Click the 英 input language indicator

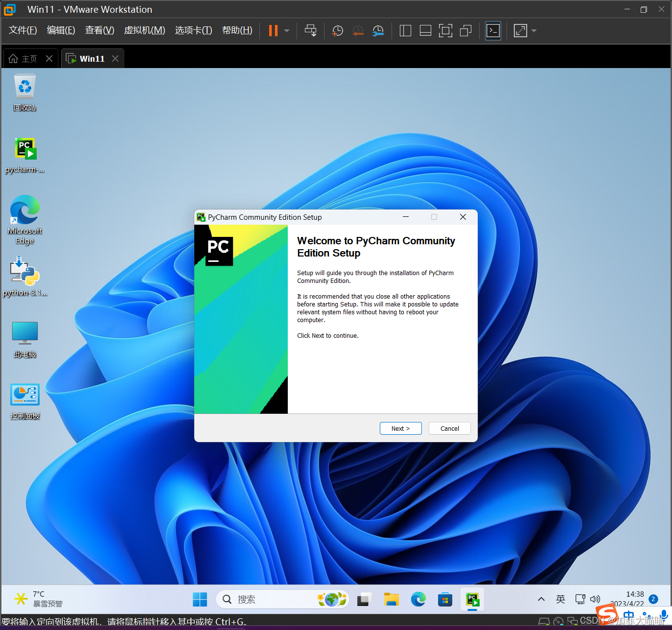(x=560, y=599)
